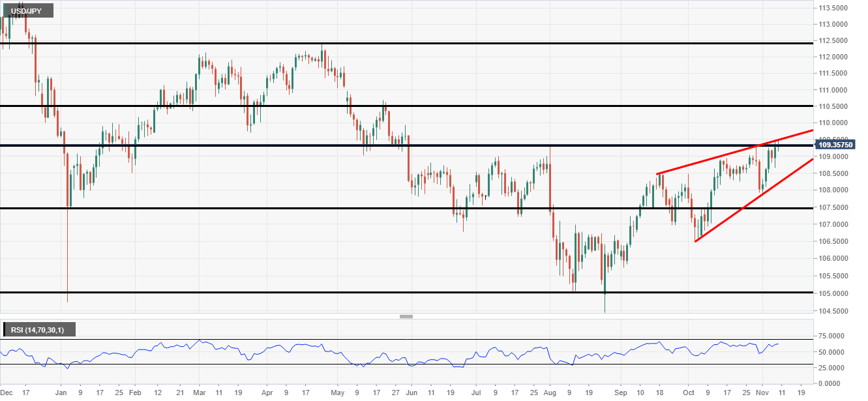The height and width of the screenshot is (401, 868).
Task: Click the 106.5000 price axis label
Action: point(833,242)
